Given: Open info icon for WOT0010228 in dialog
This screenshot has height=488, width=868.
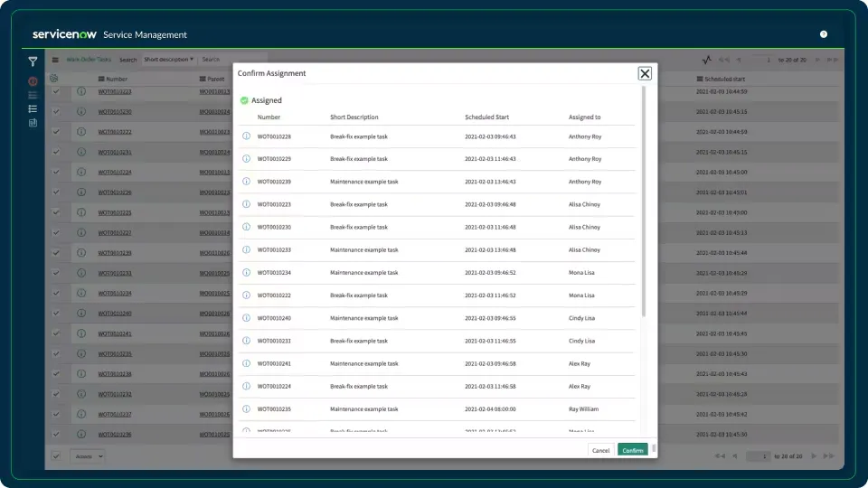Looking at the screenshot, I should click(246, 136).
